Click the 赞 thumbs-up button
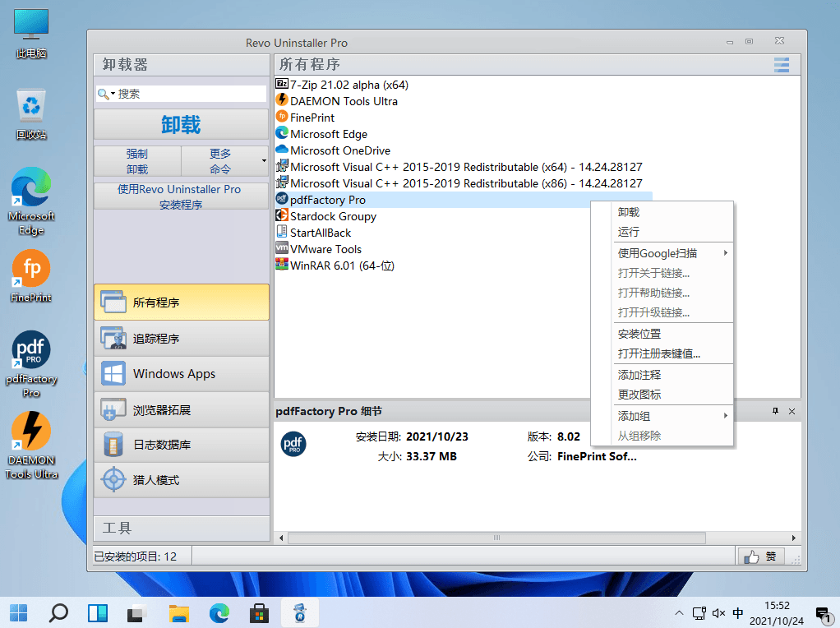This screenshot has height=628, width=840. tap(761, 556)
